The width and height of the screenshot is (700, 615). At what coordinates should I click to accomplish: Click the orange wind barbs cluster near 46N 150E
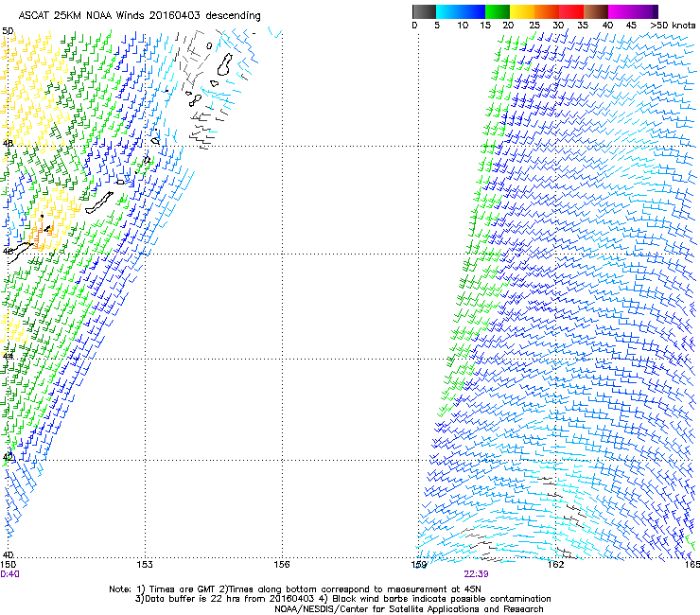pos(42,235)
